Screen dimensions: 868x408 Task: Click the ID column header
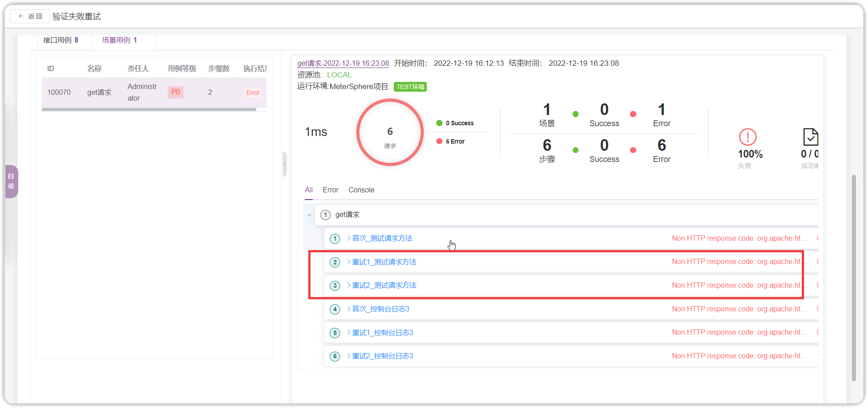(51, 68)
